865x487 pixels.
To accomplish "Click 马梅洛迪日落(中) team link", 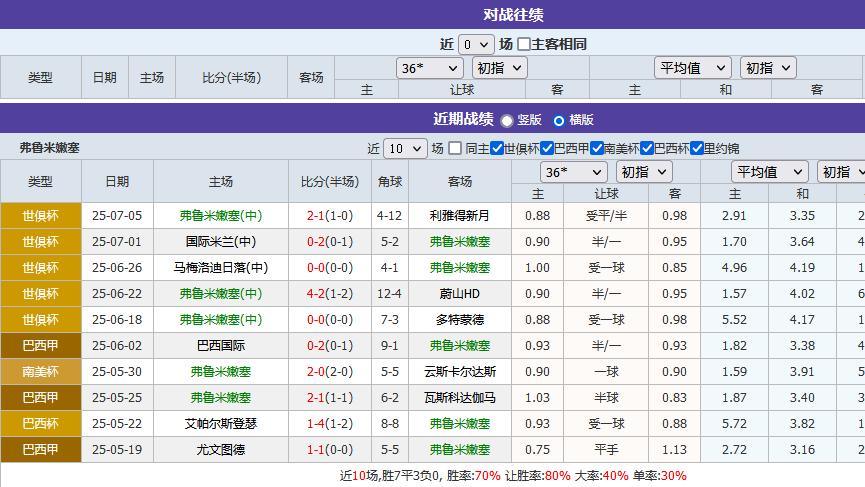I will (x=221, y=267).
